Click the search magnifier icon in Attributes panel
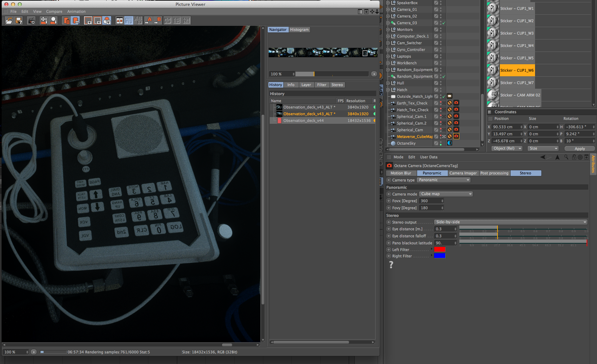Image resolution: width=597 pixels, height=364 pixels. (x=566, y=157)
